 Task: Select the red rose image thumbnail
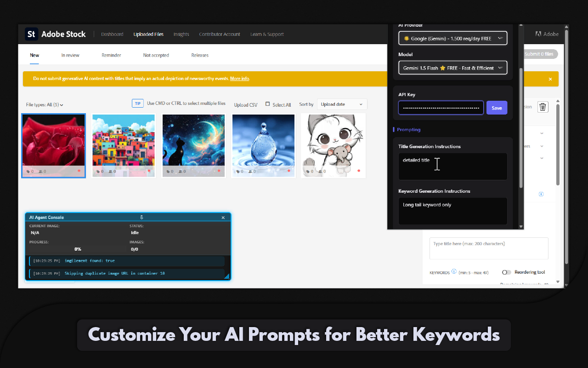pos(54,145)
